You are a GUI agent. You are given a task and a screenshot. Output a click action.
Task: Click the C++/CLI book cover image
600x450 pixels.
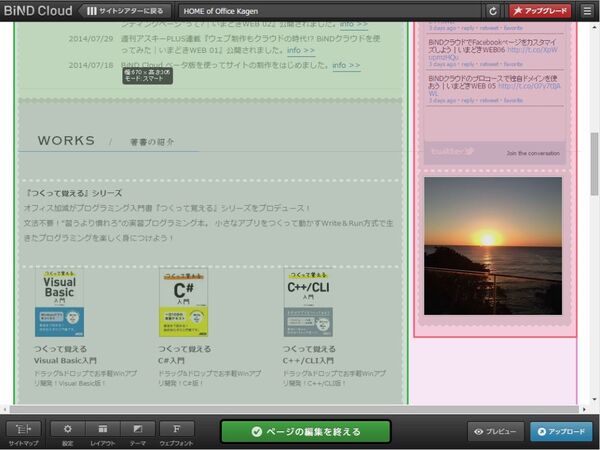point(308,302)
